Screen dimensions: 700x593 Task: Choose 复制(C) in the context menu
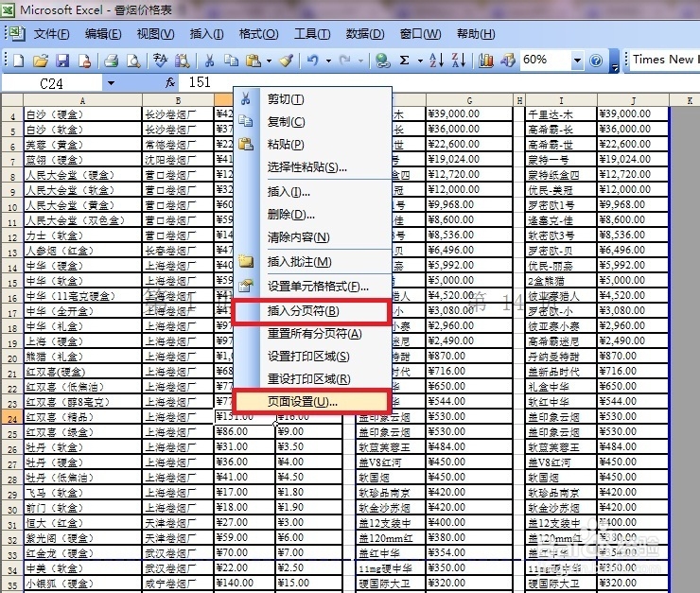point(312,121)
